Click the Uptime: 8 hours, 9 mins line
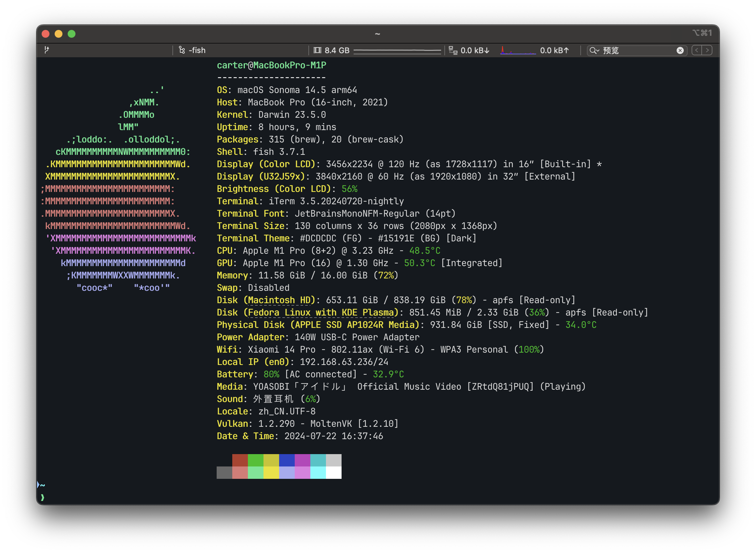This screenshot has width=756, height=553. (277, 127)
